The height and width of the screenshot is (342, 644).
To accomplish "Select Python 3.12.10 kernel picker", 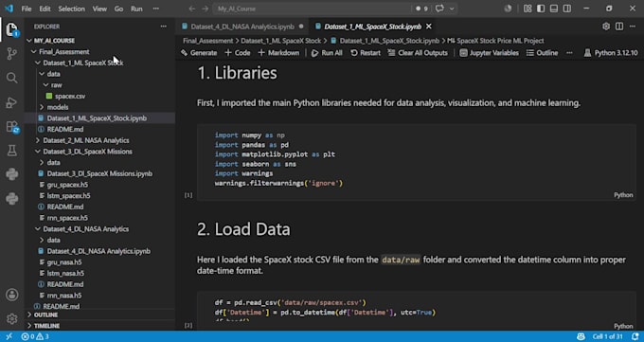I will tap(611, 53).
